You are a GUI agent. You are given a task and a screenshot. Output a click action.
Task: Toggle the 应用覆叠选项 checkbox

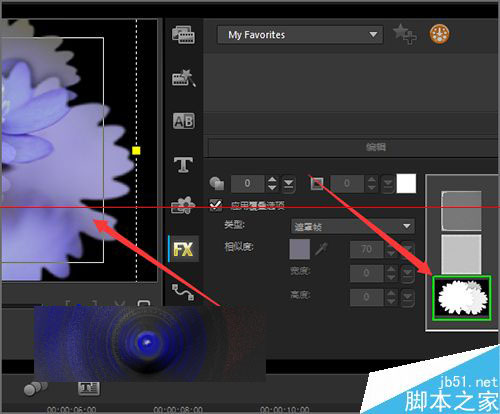(x=216, y=205)
